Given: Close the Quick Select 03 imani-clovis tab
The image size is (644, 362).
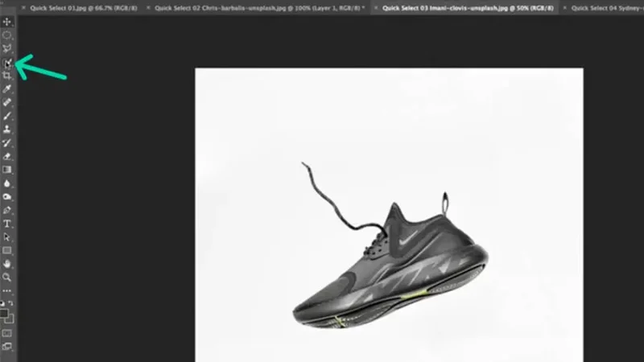Looking at the screenshot, I should click(376, 8).
